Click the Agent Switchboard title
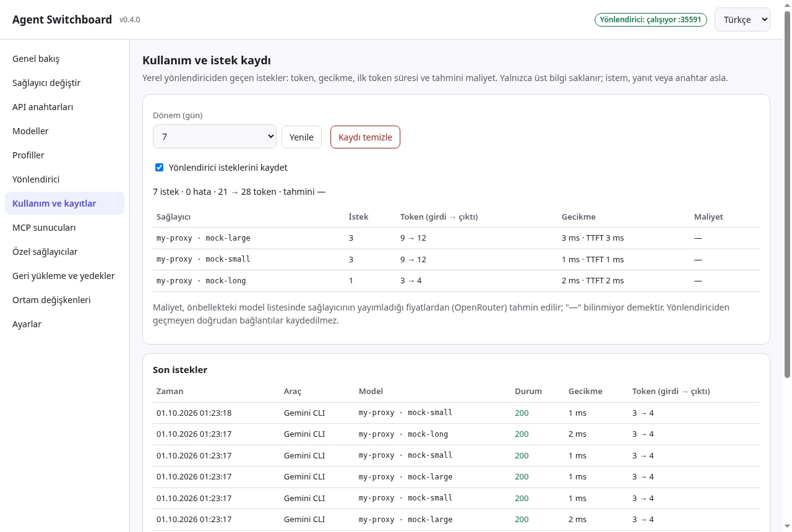 point(62,19)
